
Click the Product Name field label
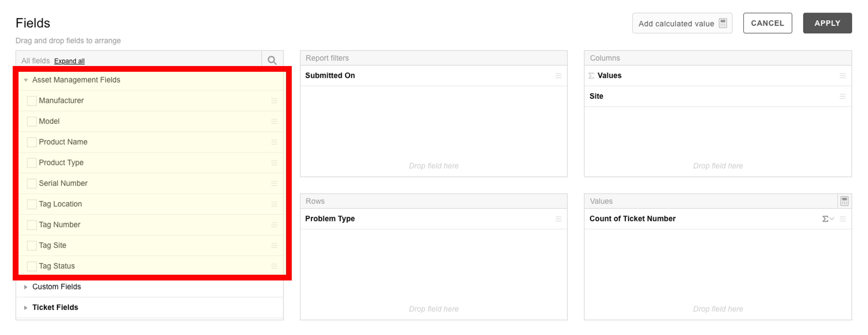pos(63,142)
